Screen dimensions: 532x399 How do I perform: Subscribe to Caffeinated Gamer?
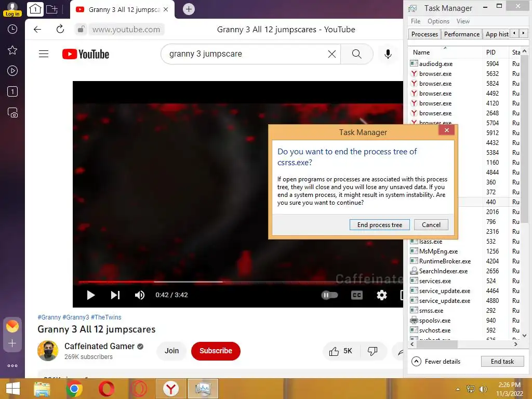coord(216,351)
